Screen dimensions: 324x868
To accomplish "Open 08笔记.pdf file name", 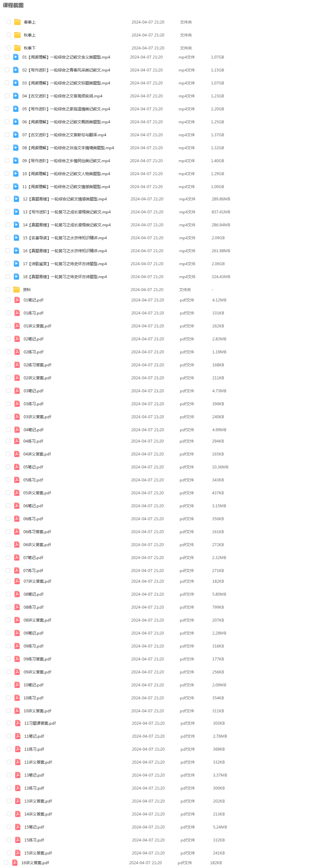I will coord(34,594).
